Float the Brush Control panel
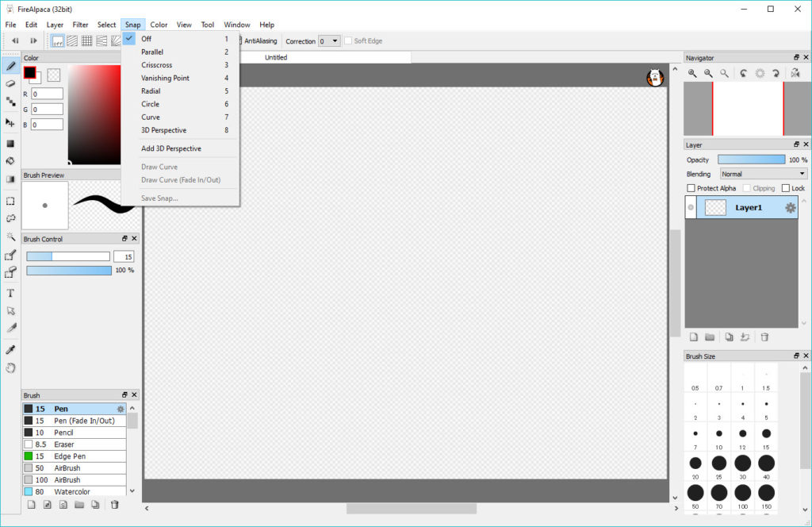Image resolution: width=812 pixels, height=527 pixels. [124, 238]
